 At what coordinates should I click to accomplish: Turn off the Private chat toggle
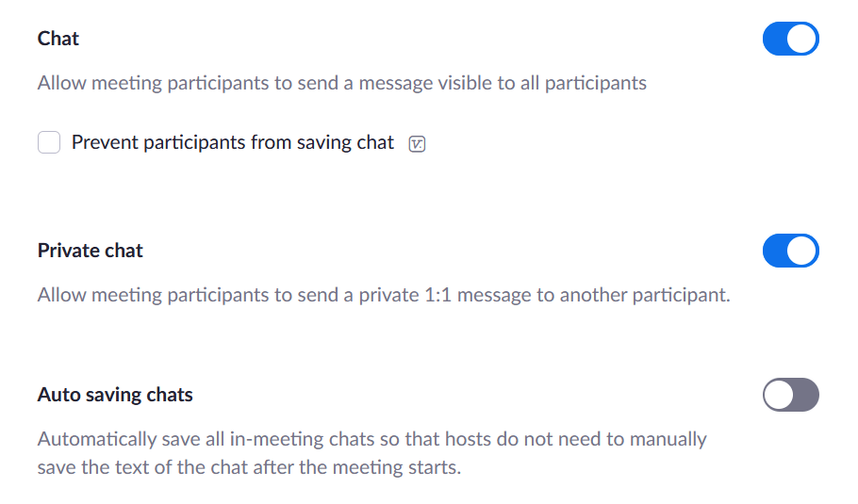coord(790,252)
